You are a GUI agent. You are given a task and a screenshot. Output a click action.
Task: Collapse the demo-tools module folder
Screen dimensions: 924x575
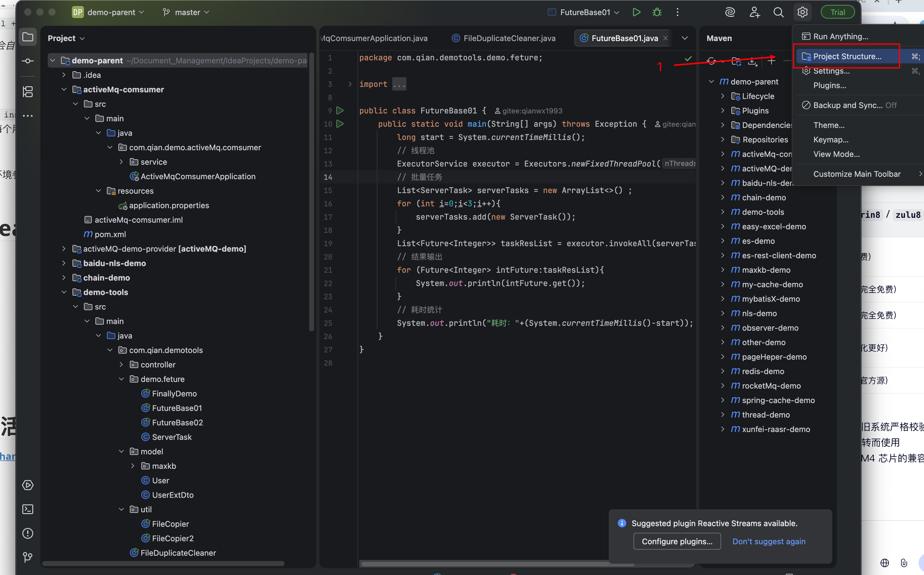64,292
